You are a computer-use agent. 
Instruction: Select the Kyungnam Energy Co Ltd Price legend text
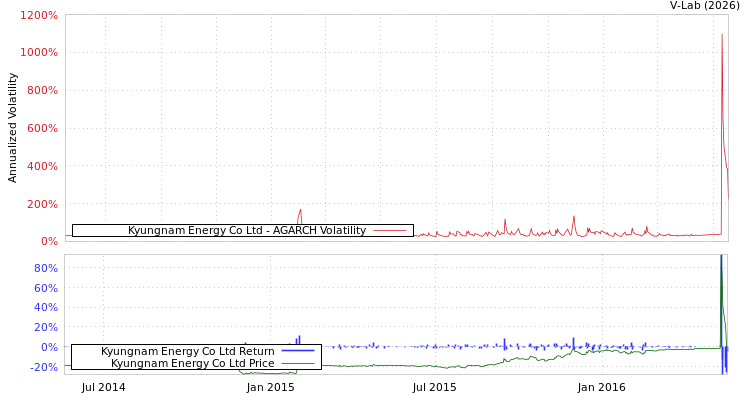[x=192, y=364]
